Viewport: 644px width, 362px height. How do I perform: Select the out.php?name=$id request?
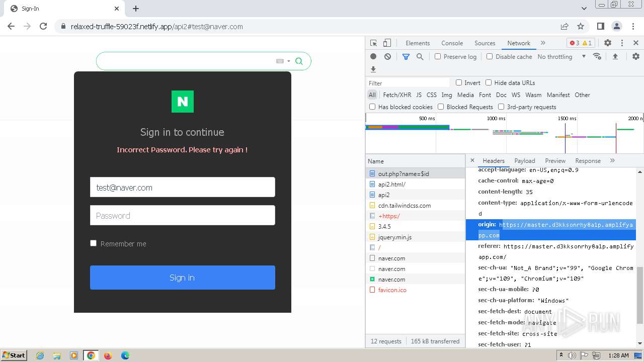416,173
